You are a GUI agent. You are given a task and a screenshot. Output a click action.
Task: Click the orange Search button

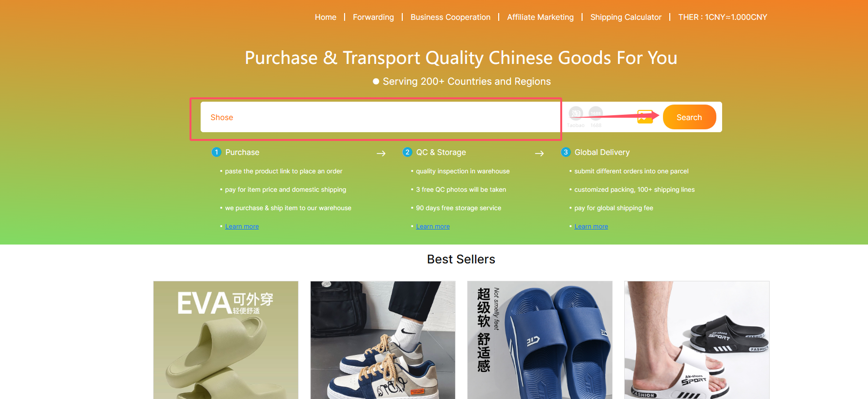click(689, 117)
